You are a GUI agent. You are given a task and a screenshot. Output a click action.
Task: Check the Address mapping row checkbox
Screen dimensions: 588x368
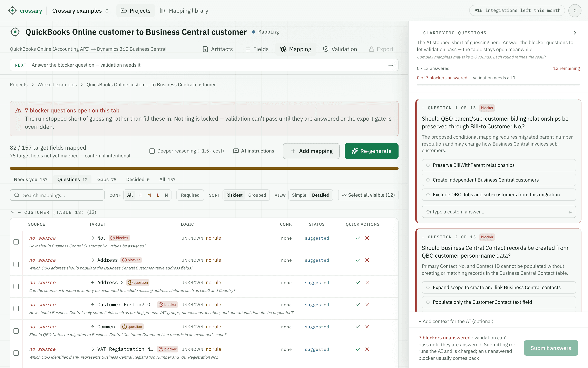[16, 264]
